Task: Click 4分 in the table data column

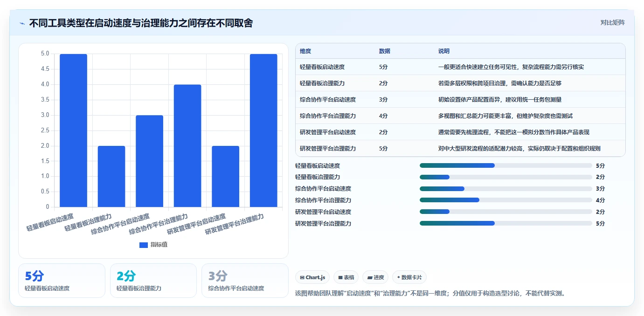Action: click(383, 116)
